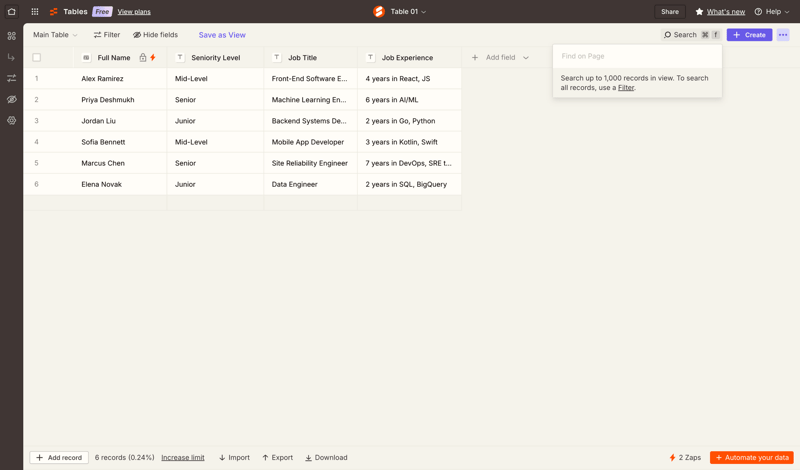The image size is (800, 470).
Task: Click the 6 records (0.24%) counter
Action: (124, 457)
